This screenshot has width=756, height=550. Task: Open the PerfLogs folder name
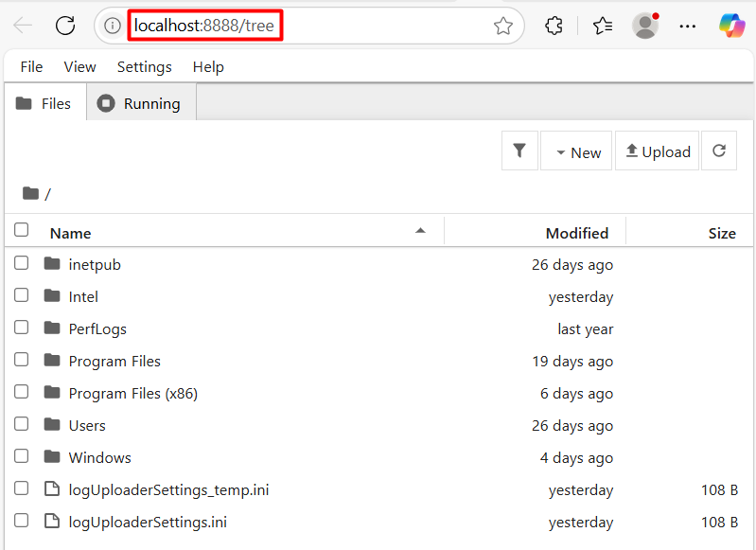97,329
